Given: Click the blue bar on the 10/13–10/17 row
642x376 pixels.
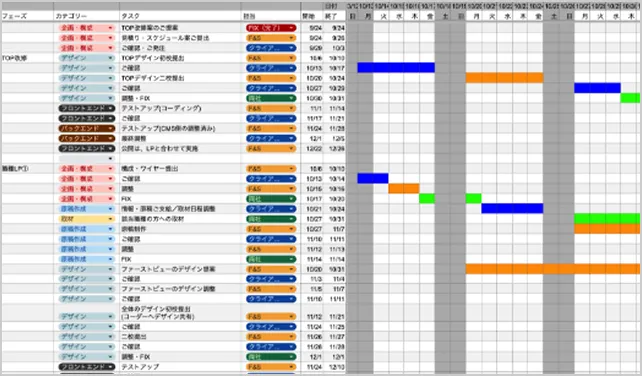Looking at the screenshot, I should click(396, 68).
